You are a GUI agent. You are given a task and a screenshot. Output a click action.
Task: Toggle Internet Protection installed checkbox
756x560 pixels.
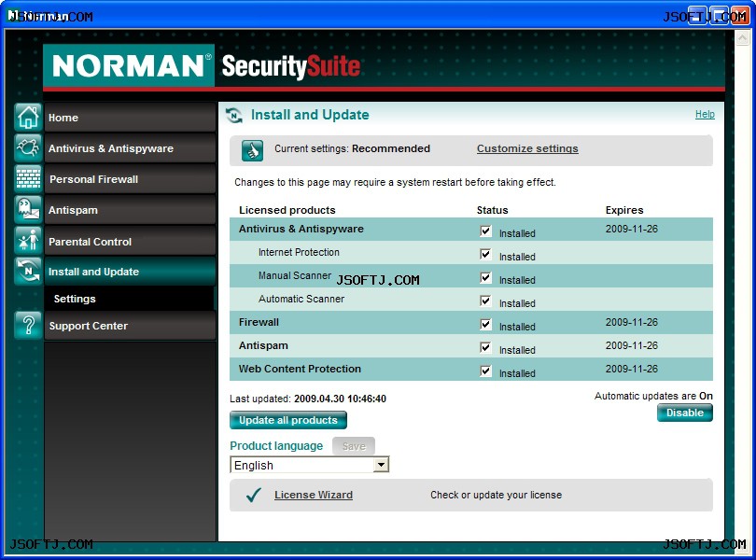tap(485, 254)
